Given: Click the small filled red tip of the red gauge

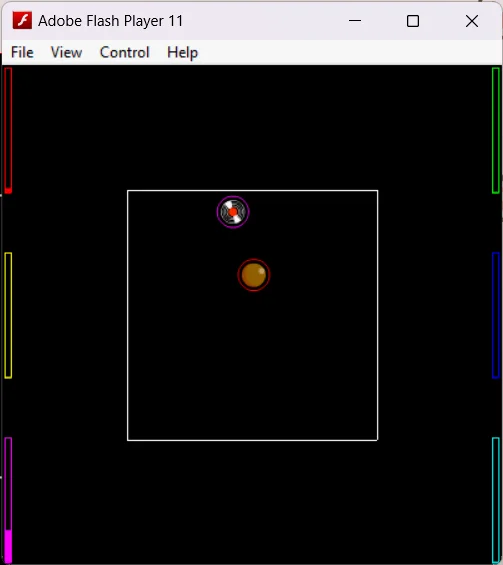Looking at the screenshot, I should [8, 191].
